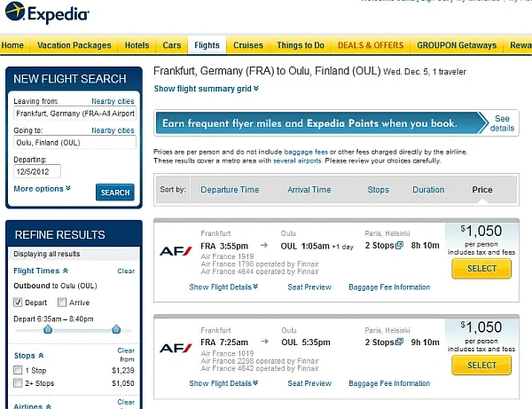Click the right departure time slider handle

tap(116, 329)
